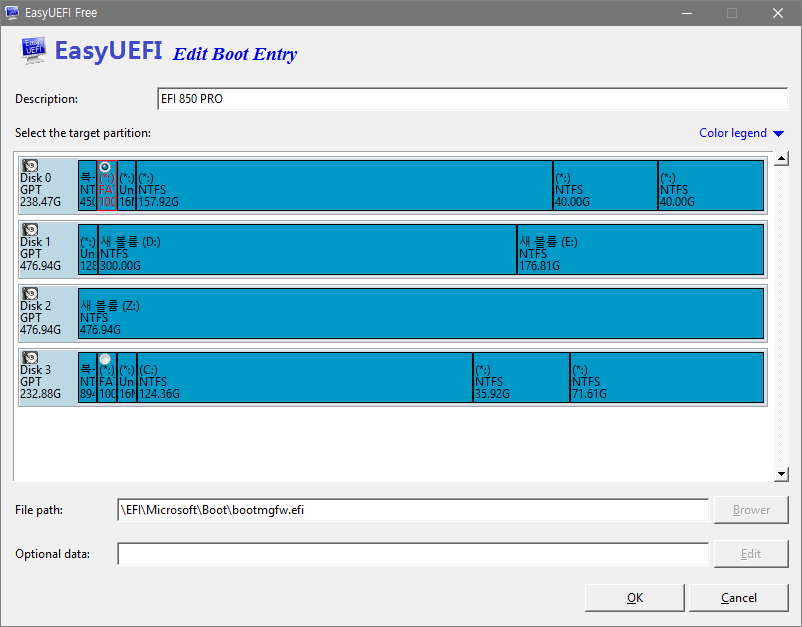Select Disk 0 first NTFS 40.00G partition
Image resolution: width=802 pixels, height=627 pixels.
point(606,185)
